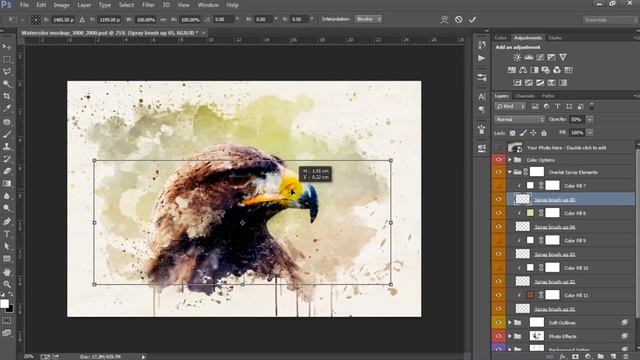The height and width of the screenshot is (360, 640).
Task: Switch to the Paths tab
Action: pyautogui.click(x=548, y=96)
